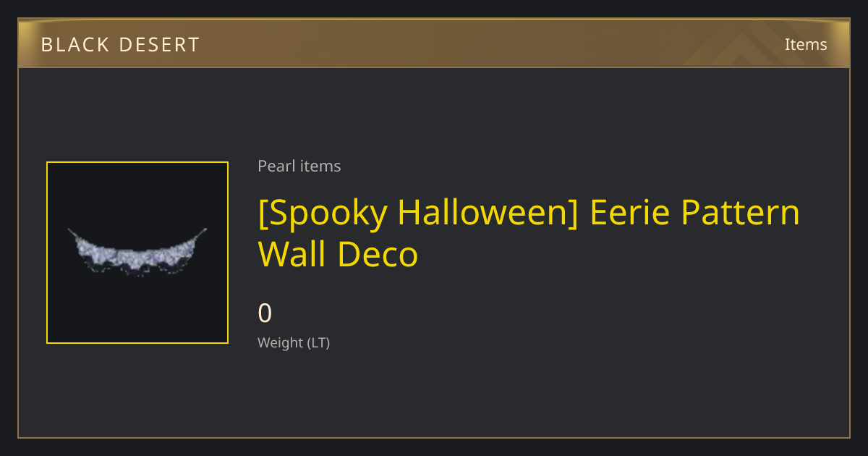Click the yellow-bordered item thumbnail frame
The width and height of the screenshot is (868, 456).
click(137, 253)
